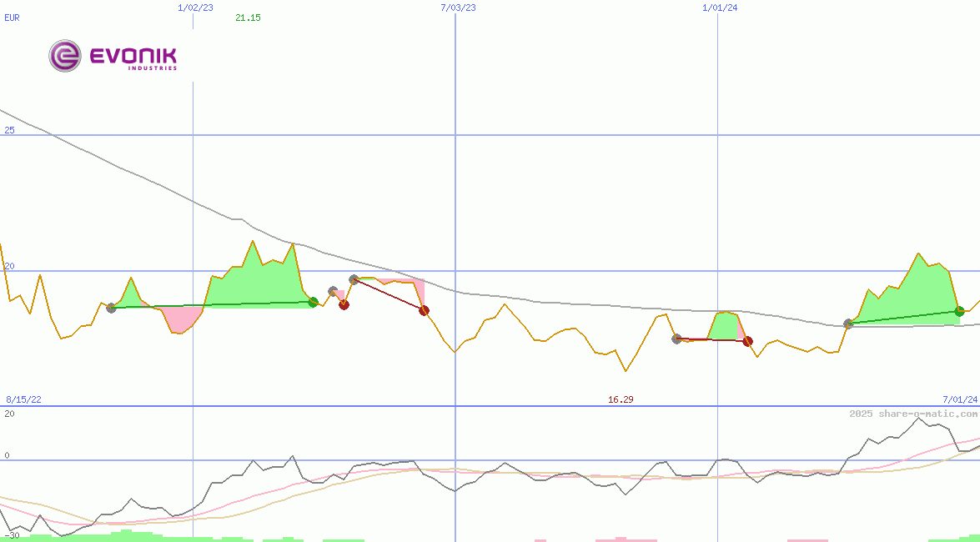Select gray entry marker of first green trade line
The width and height of the screenshot is (980, 542).
coord(111,308)
